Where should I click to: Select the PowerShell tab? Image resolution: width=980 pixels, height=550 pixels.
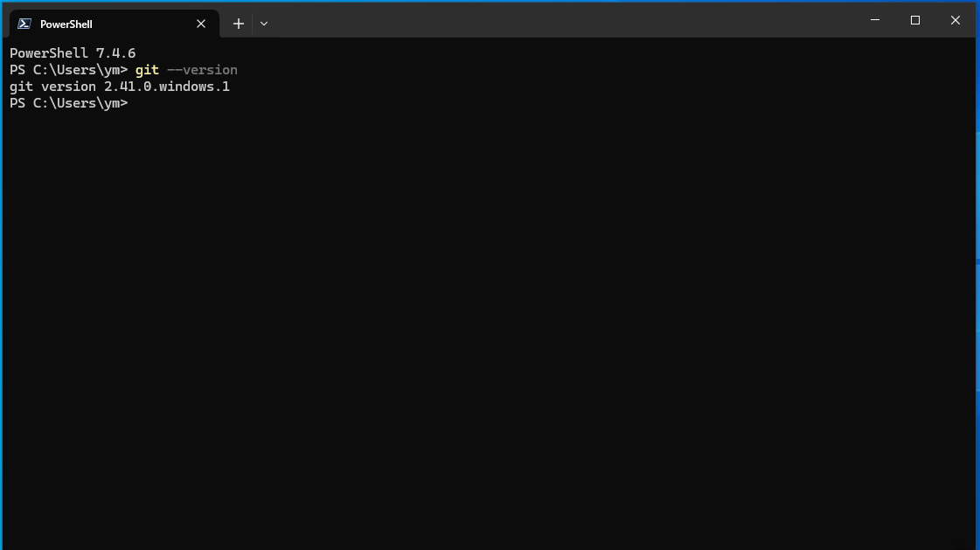[x=115, y=24]
